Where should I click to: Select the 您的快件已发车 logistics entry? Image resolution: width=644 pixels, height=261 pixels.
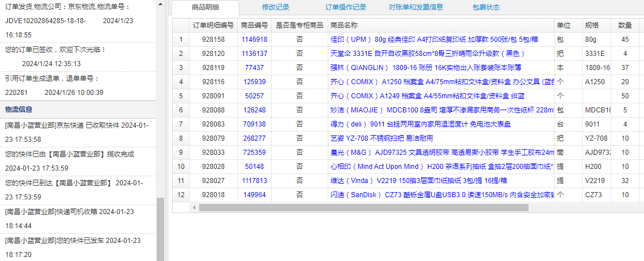tap(78, 247)
